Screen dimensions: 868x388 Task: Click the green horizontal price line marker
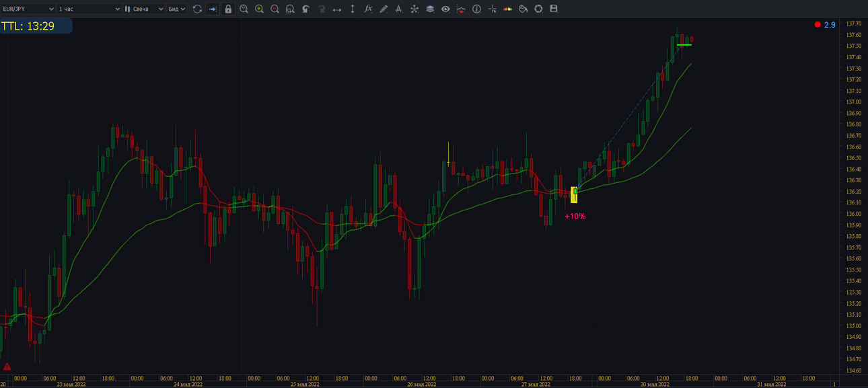click(x=684, y=44)
